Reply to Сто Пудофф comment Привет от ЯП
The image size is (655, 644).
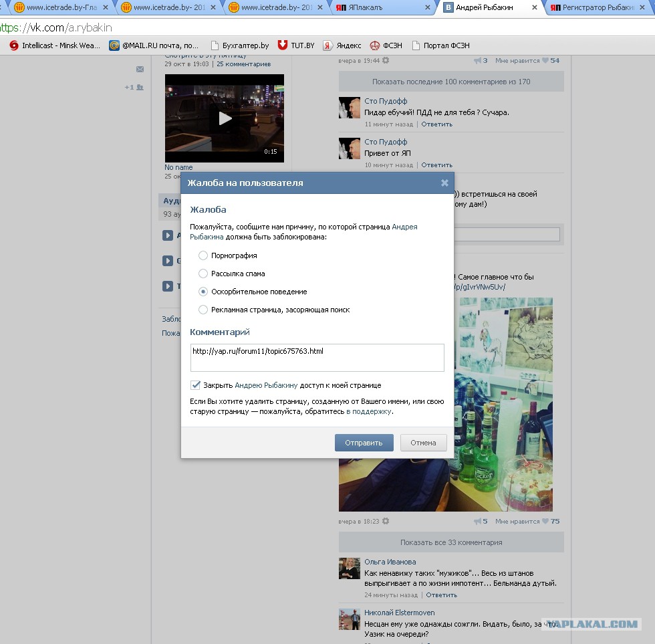436,165
